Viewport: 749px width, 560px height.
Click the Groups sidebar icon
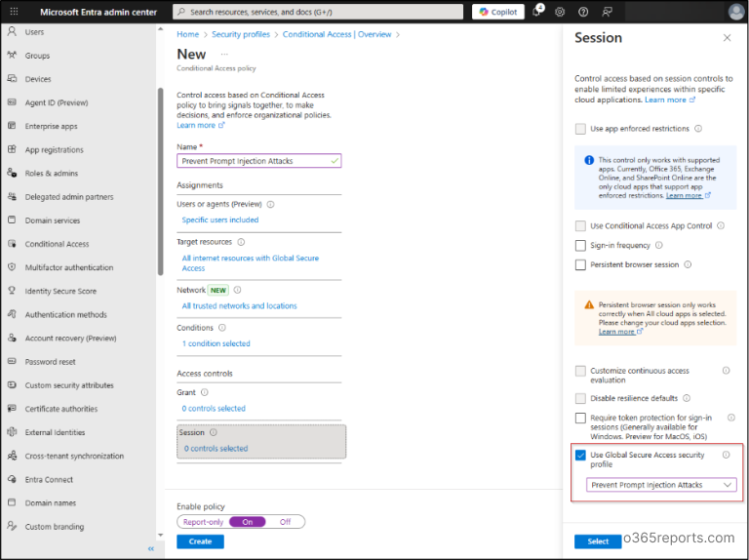click(x=12, y=55)
